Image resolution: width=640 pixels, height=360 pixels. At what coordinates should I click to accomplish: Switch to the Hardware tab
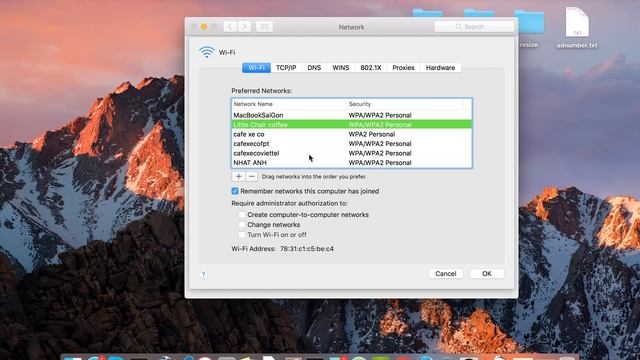(x=440, y=68)
